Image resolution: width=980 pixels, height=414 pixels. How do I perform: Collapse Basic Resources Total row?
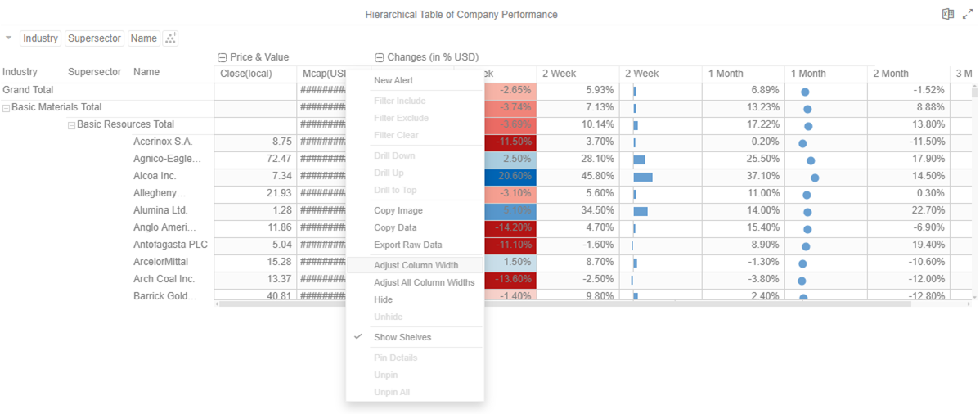(71, 125)
